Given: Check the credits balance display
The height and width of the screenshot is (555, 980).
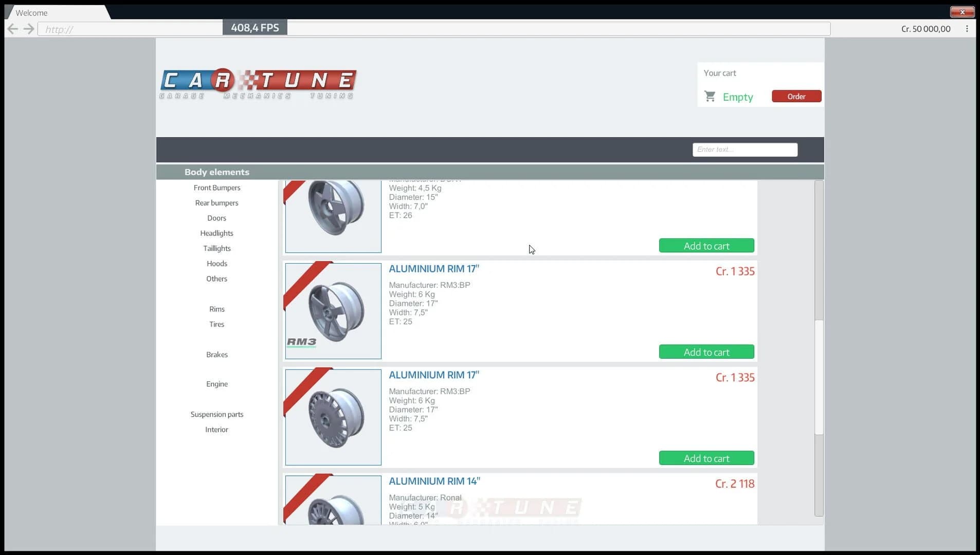Looking at the screenshot, I should 925,29.
